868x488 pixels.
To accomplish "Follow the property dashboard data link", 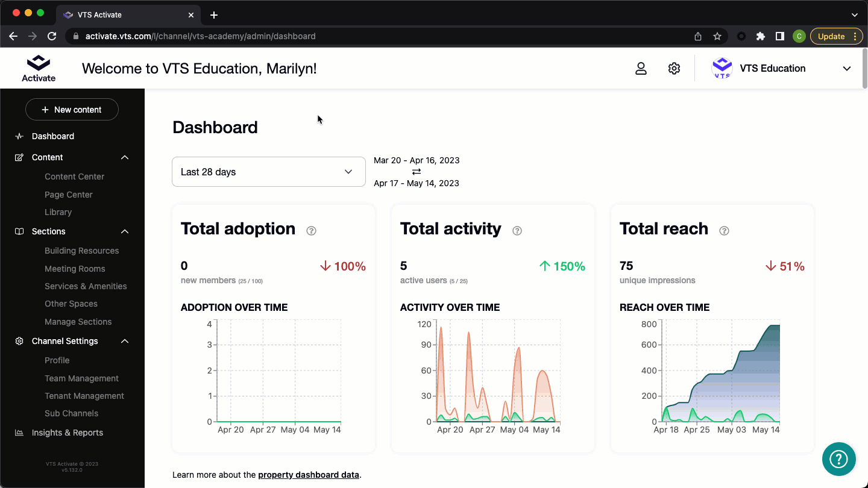I will [309, 475].
